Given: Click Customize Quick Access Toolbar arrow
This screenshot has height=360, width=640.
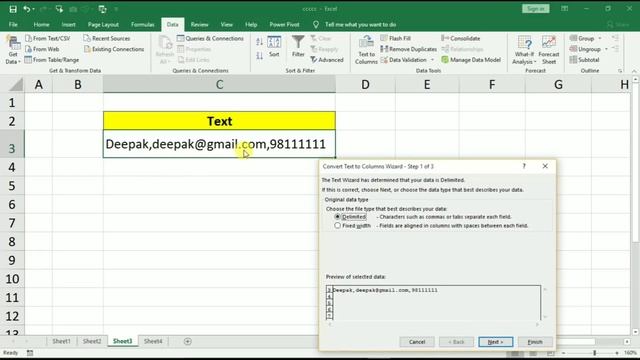Looking at the screenshot, I should [116, 9].
